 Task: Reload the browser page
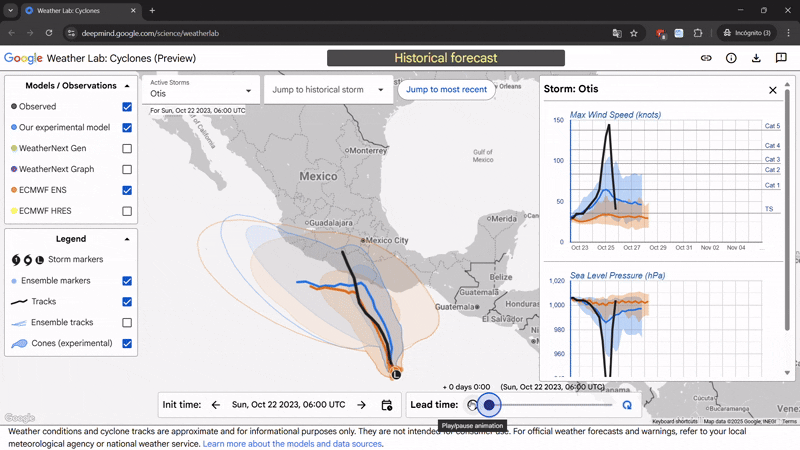49,33
